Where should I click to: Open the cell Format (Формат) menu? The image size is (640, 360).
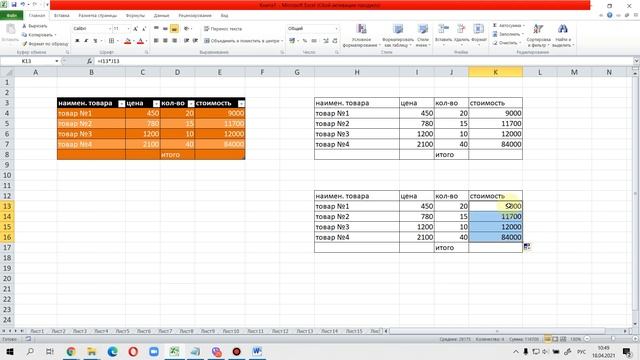[479, 34]
